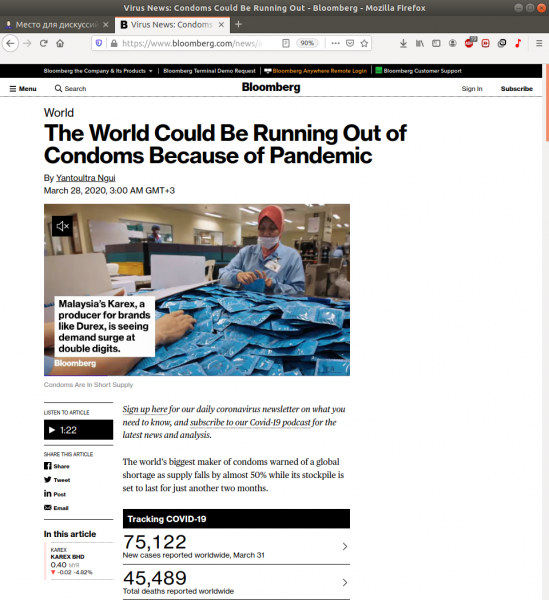Image resolution: width=549 pixels, height=600 pixels.
Task: Post article to LinkedIn
Action: click(x=55, y=494)
